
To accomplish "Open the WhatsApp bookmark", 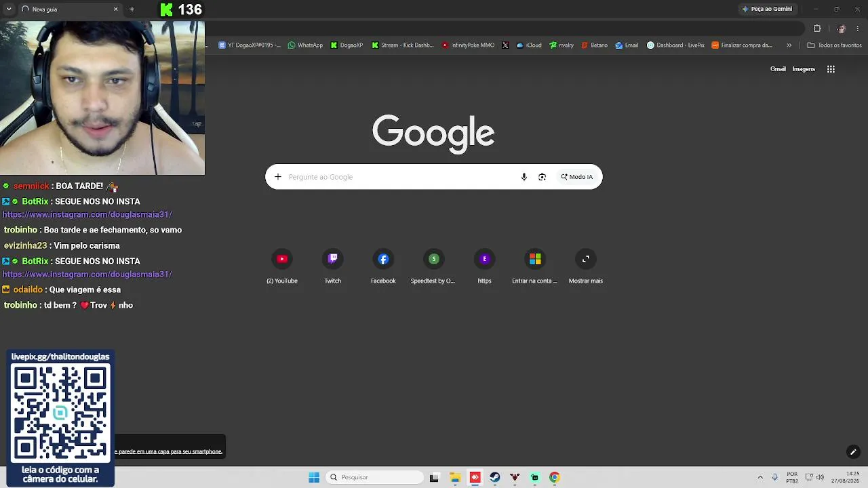I will click(x=305, y=45).
